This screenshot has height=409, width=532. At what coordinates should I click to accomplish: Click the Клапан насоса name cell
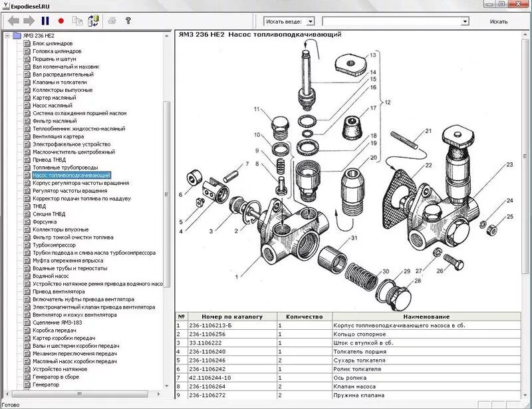click(426, 386)
